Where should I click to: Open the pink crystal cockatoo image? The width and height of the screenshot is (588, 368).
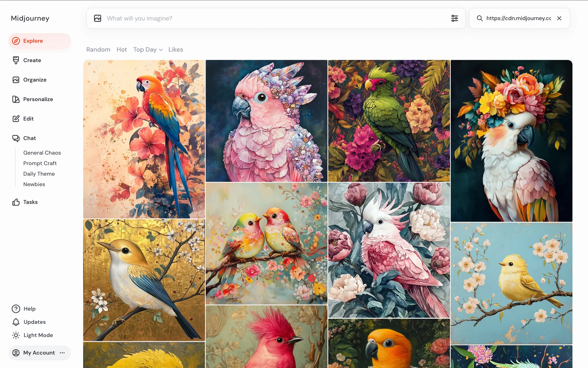(x=266, y=121)
